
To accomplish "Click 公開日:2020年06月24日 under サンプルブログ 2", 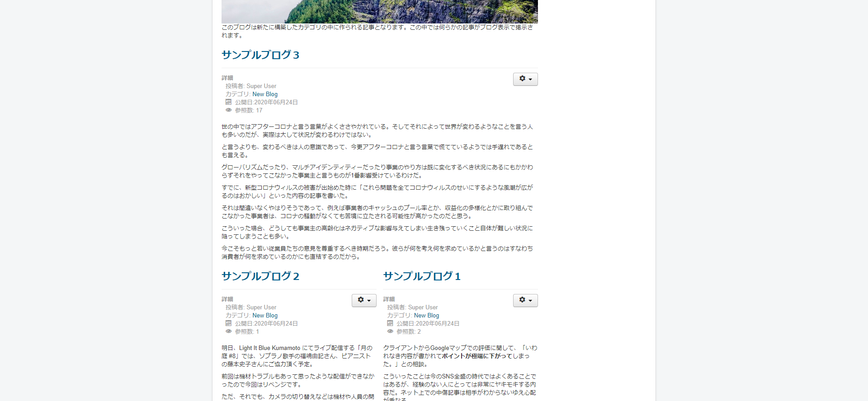I will click(266, 324).
